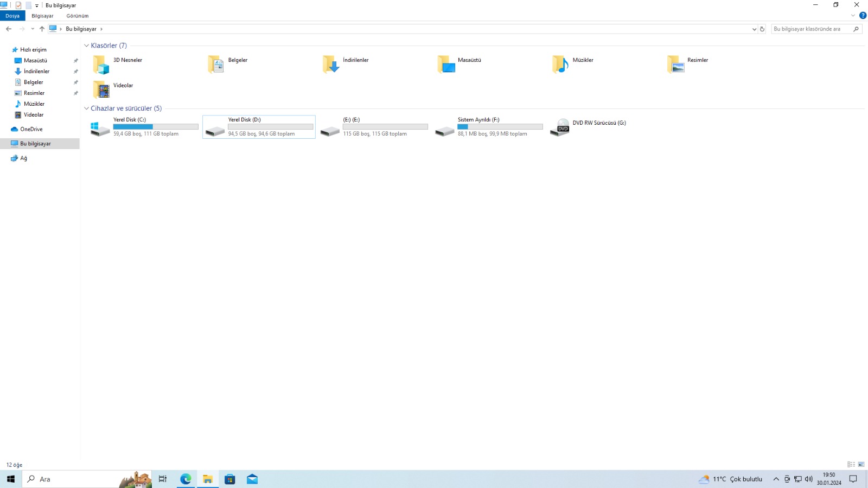This screenshot has width=868, height=488.
Task: Open Masaüstü in the navigation pane
Action: point(35,61)
